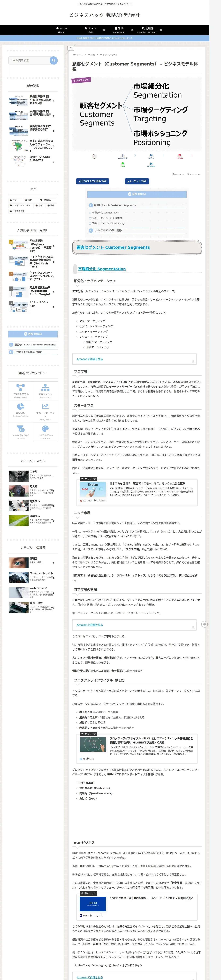Click the ターゲット TOP button

[137, 181]
